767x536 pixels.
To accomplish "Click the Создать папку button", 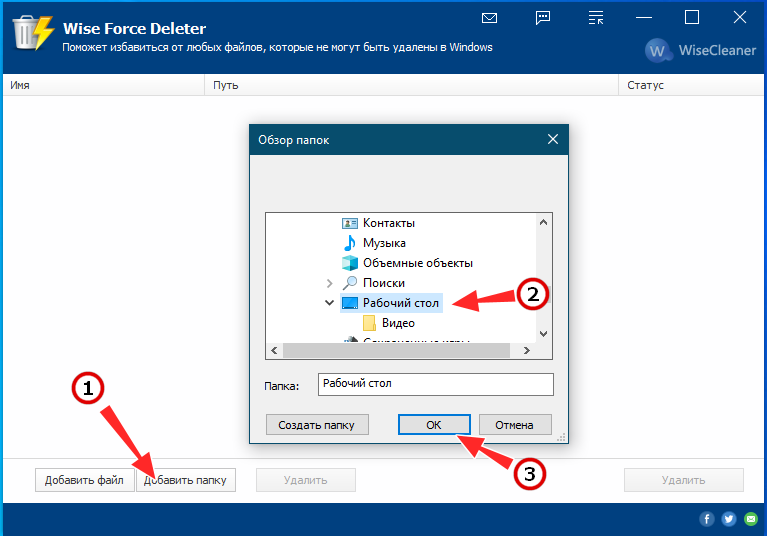I will click(x=317, y=425).
